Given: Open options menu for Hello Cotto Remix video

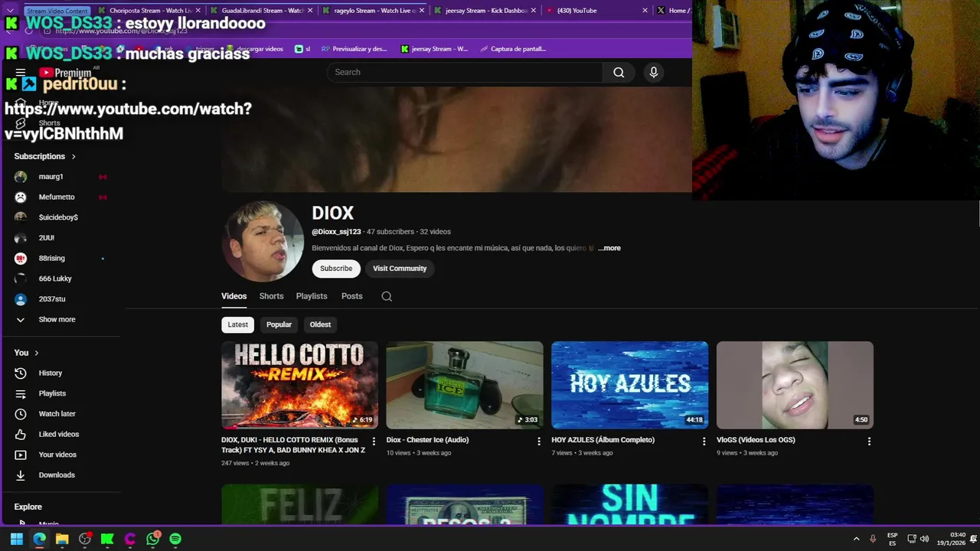Looking at the screenshot, I should click(x=374, y=442).
